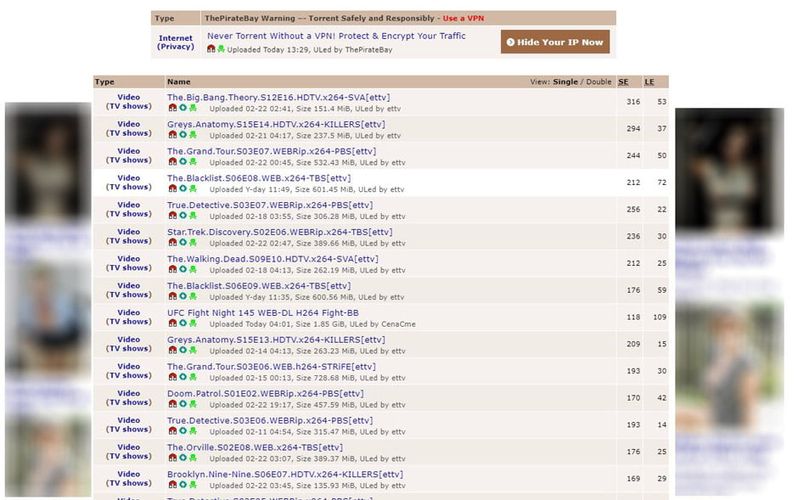The height and width of the screenshot is (500, 800).
Task: Click the Hide Your IP Now button
Action: [555, 42]
